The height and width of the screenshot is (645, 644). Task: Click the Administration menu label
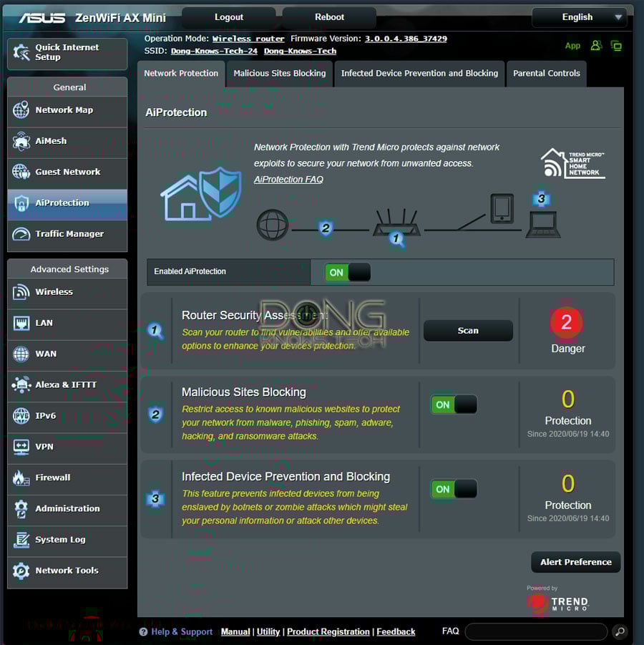pos(67,509)
